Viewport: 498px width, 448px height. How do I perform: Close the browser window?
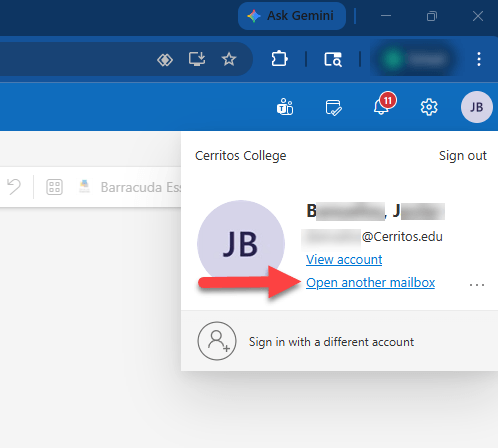[x=478, y=16]
